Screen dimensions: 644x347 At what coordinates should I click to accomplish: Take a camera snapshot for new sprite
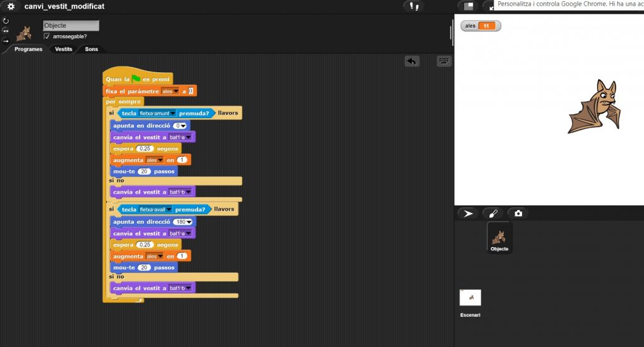(x=518, y=214)
